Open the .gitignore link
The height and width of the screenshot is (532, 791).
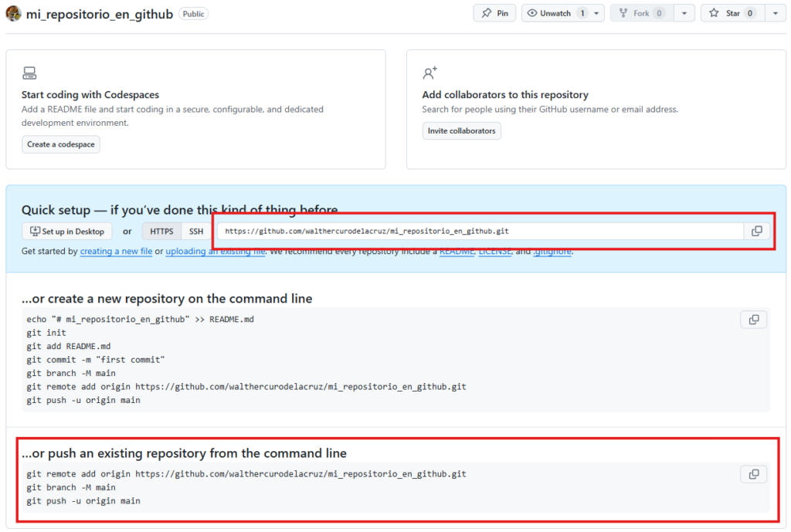(x=552, y=251)
